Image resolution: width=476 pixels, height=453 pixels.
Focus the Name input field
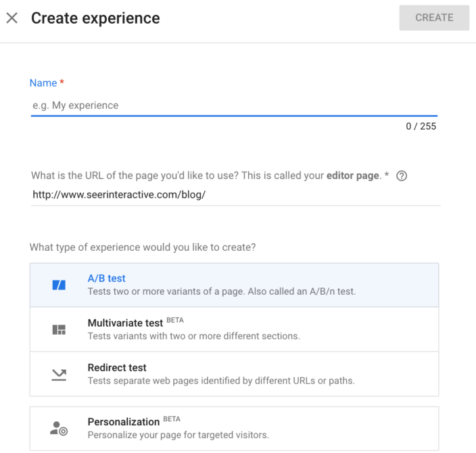[x=233, y=105]
